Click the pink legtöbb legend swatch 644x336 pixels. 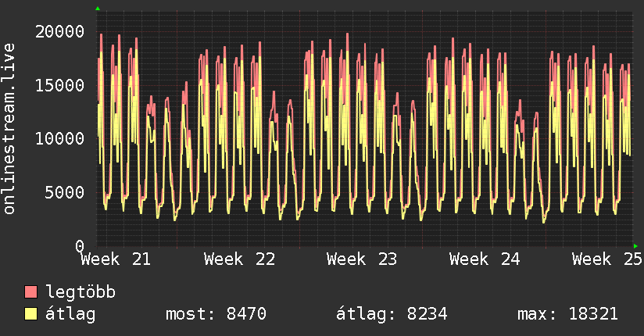coord(30,291)
